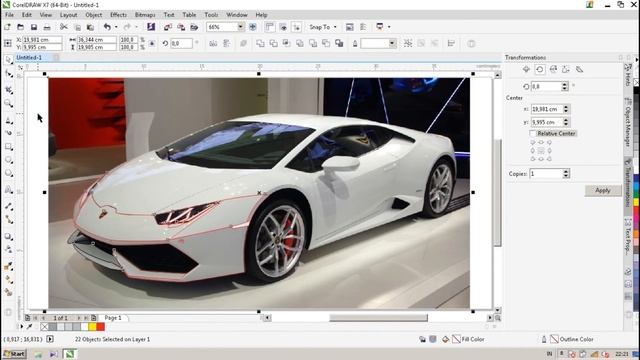This screenshot has height=360, width=640.
Task: Click the Copy icon
Action: [x=77, y=27]
